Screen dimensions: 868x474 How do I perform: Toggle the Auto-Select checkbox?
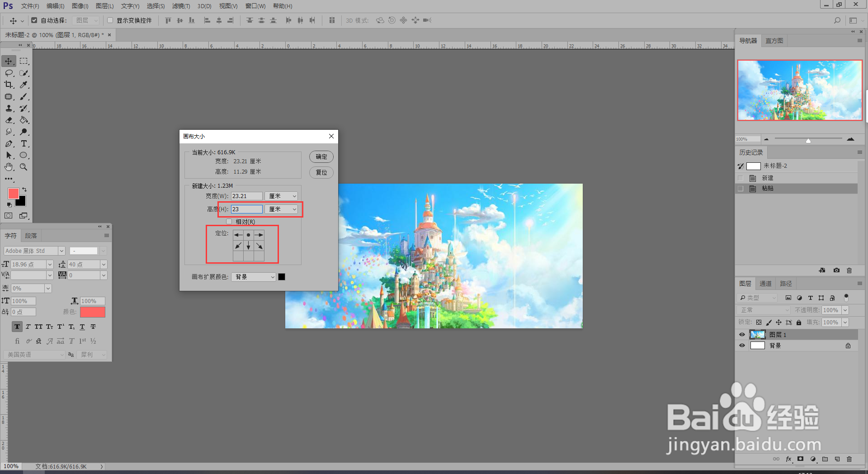(34, 20)
